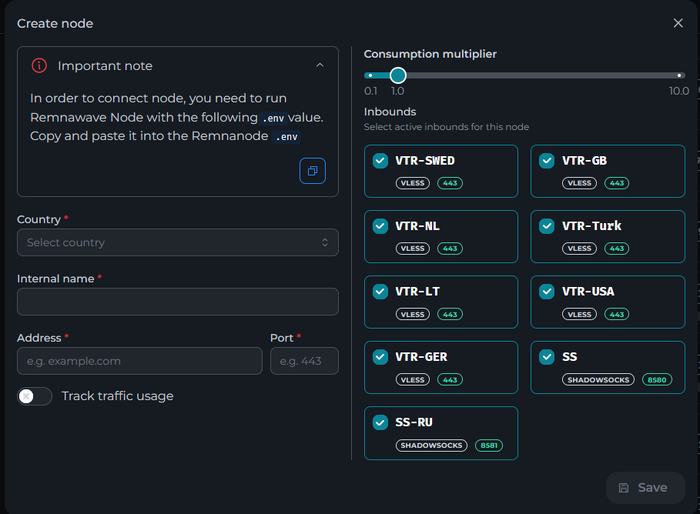This screenshot has height=514, width=700.
Task: Focus the Address input field
Action: click(x=139, y=361)
